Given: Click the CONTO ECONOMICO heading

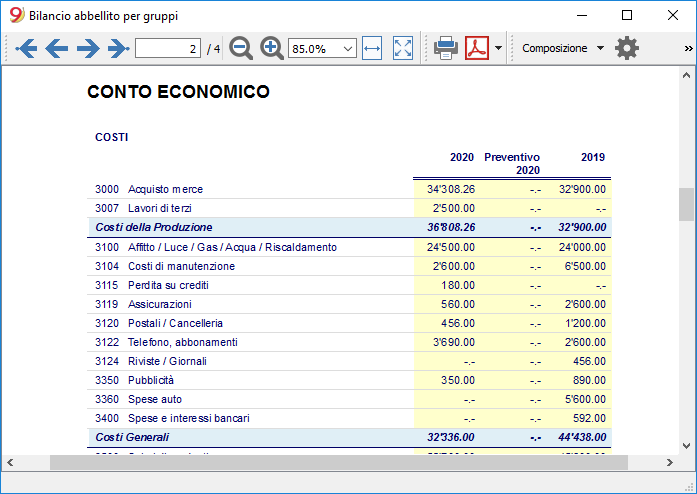Looking at the screenshot, I should coord(178,92).
